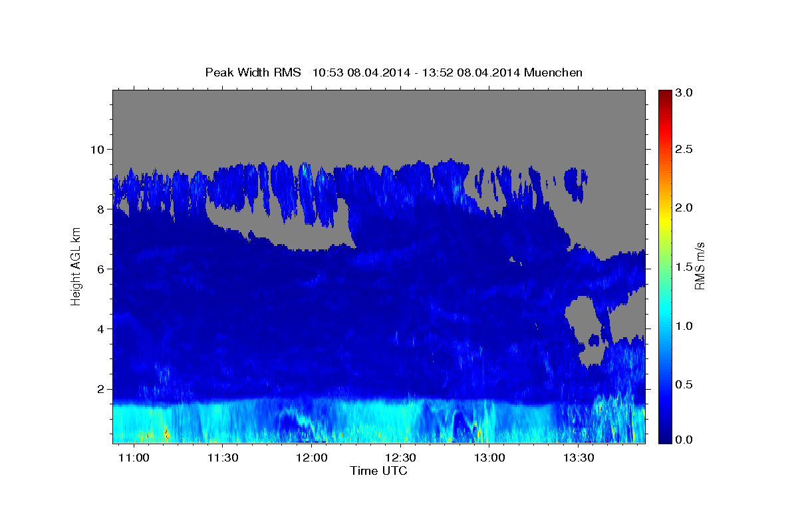798x532 pixels.
Task: Pick the yellow section of the colorbar
Action: (x=664, y=223)
